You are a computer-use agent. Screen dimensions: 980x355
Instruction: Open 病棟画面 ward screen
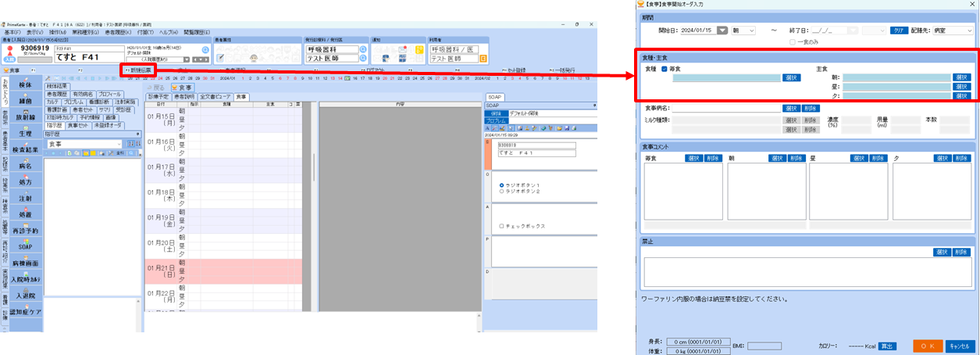[x=25, y=263]
